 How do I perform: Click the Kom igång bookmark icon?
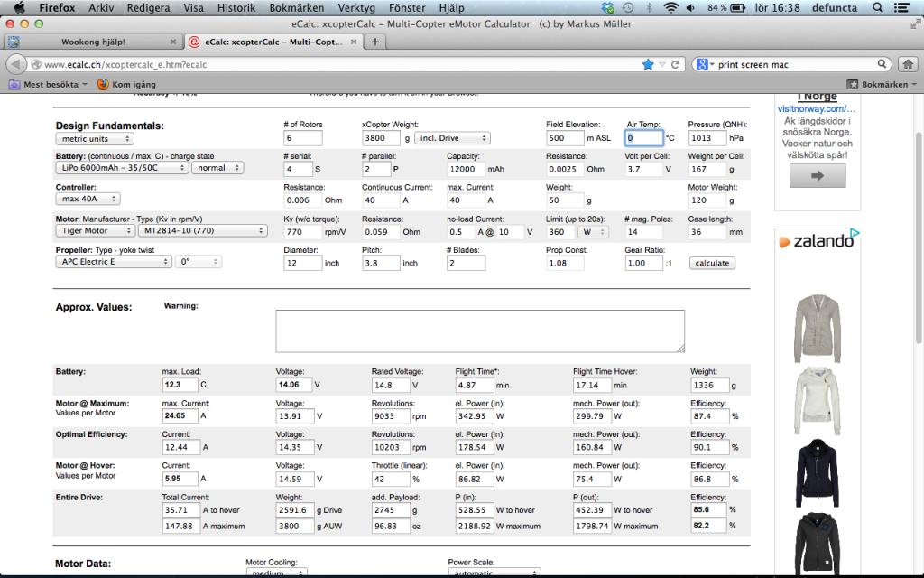click(x=103, y=84)
